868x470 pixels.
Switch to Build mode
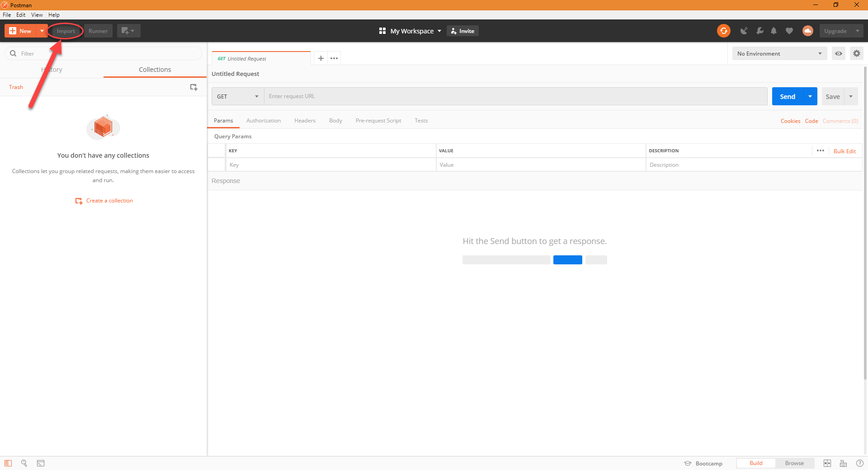coord(756,463)
